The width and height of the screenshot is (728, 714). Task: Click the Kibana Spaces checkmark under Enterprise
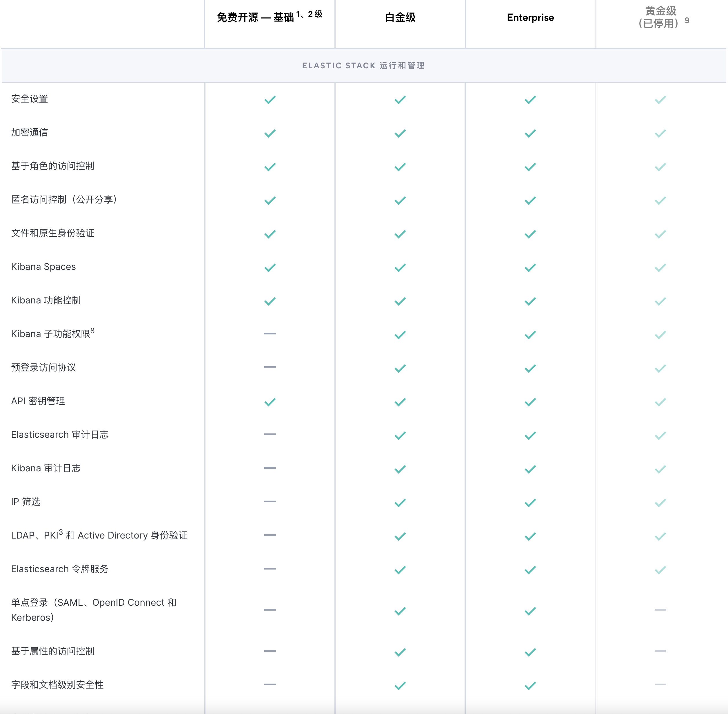[x=530, y=268]
